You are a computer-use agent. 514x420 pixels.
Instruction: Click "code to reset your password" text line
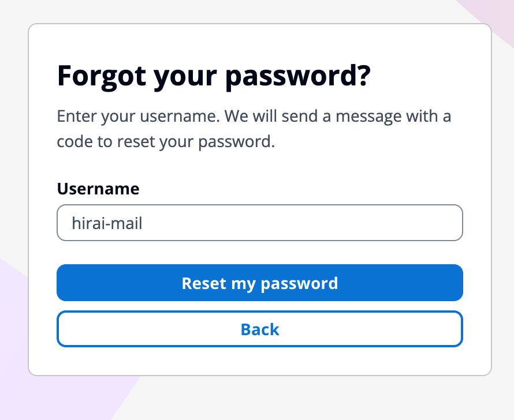pyautogui.click(x=165, y=142)
